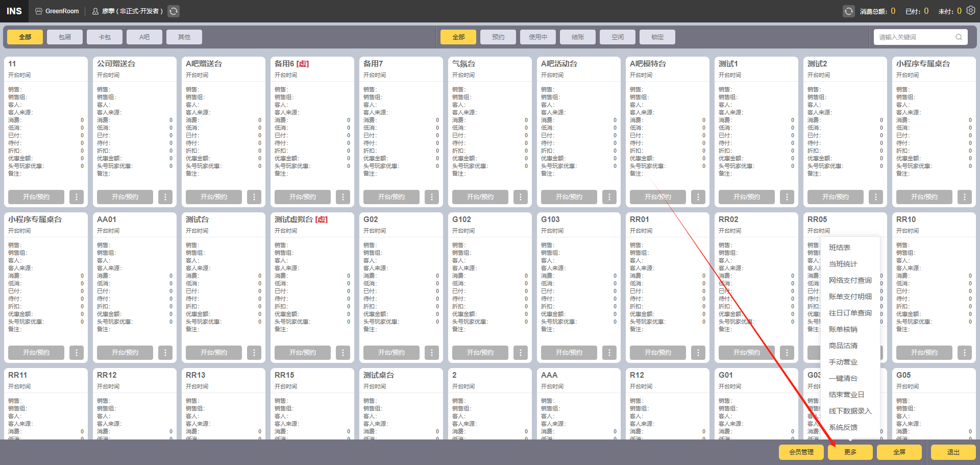This screenshot has height=465, width=980.
Task: Click the 会员管理 button
Action: pyautogui.click(x=801, y=452)
